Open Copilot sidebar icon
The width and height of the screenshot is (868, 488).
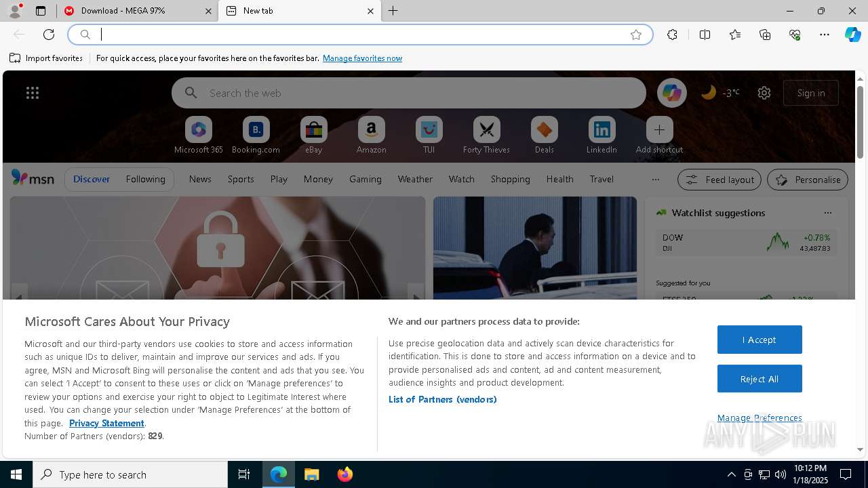852,35
